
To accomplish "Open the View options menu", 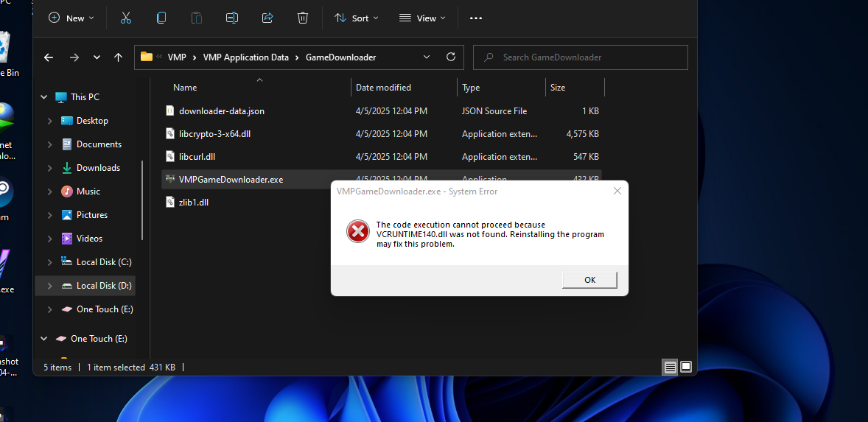I will (x=422, y=18).
